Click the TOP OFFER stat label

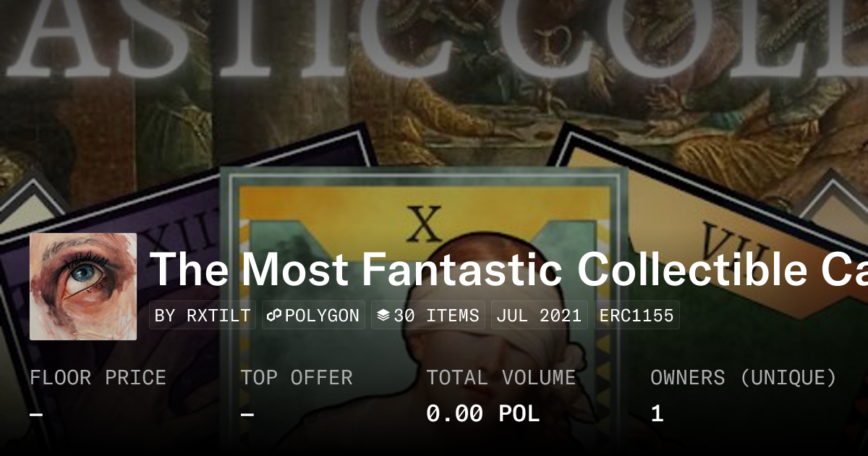click(297, 378)
